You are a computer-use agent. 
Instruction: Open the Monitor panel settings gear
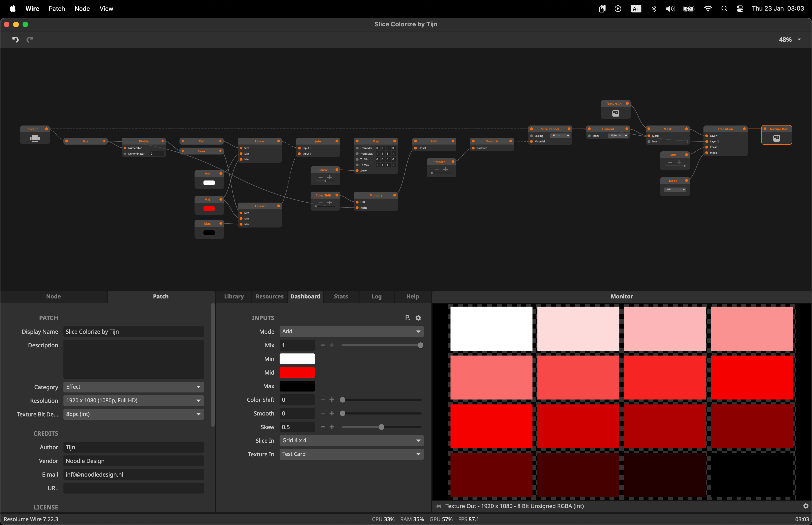(805, 506)
